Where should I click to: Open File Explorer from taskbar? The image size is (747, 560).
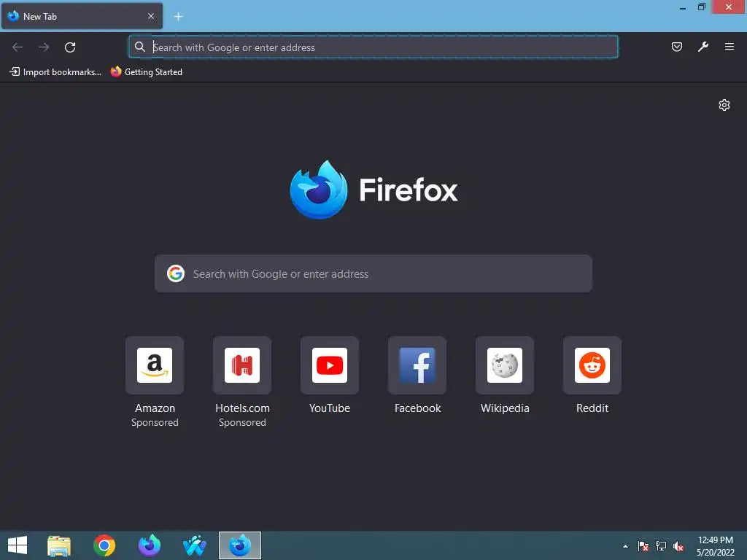tap(59, 545)
